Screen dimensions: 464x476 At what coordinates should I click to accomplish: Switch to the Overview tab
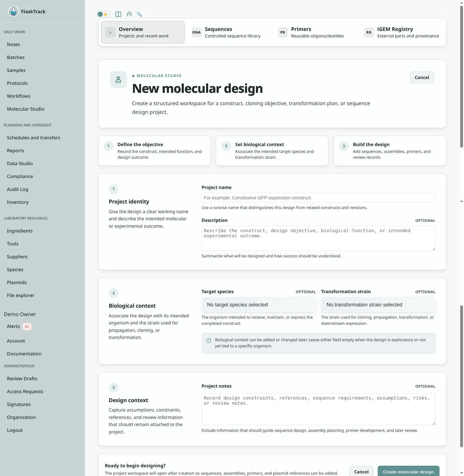(143, 32)
